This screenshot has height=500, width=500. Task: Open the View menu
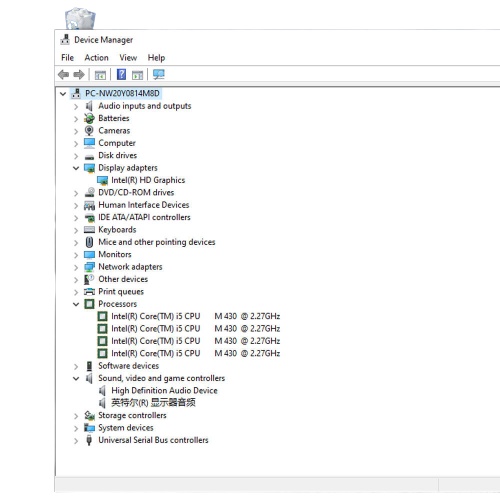[128, 58]
